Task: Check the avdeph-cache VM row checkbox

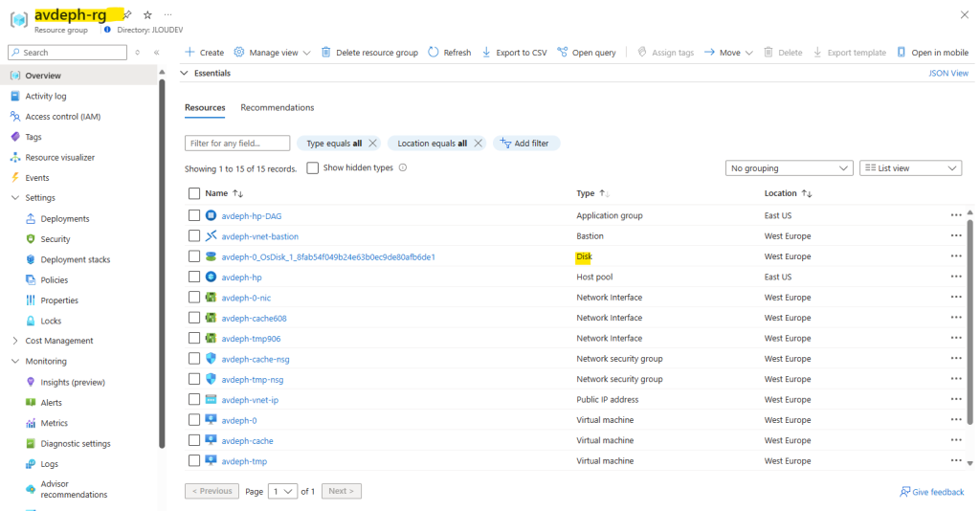Action: (194, 440)
